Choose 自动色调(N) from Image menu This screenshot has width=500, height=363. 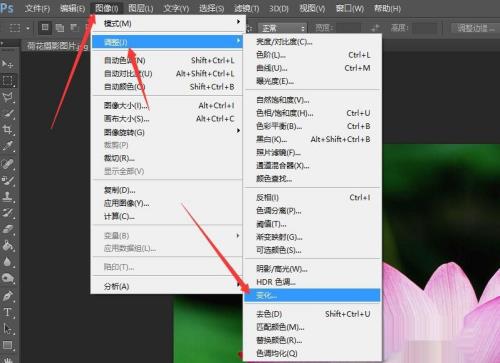(x=167, y=60)
